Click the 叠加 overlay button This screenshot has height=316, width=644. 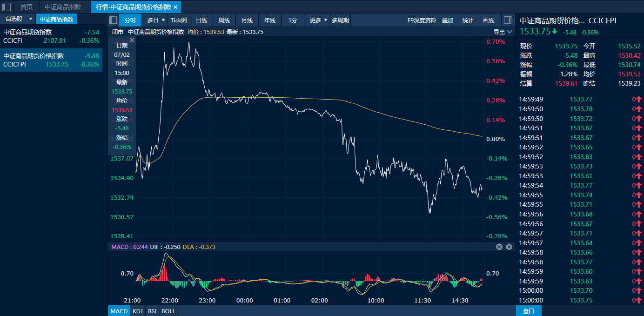448,20
